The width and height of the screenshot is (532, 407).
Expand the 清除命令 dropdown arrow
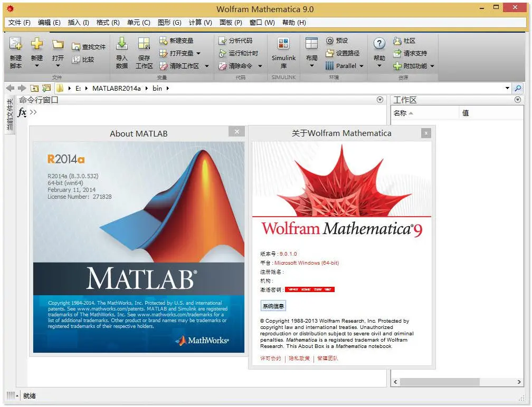click(x=260, y=66)
